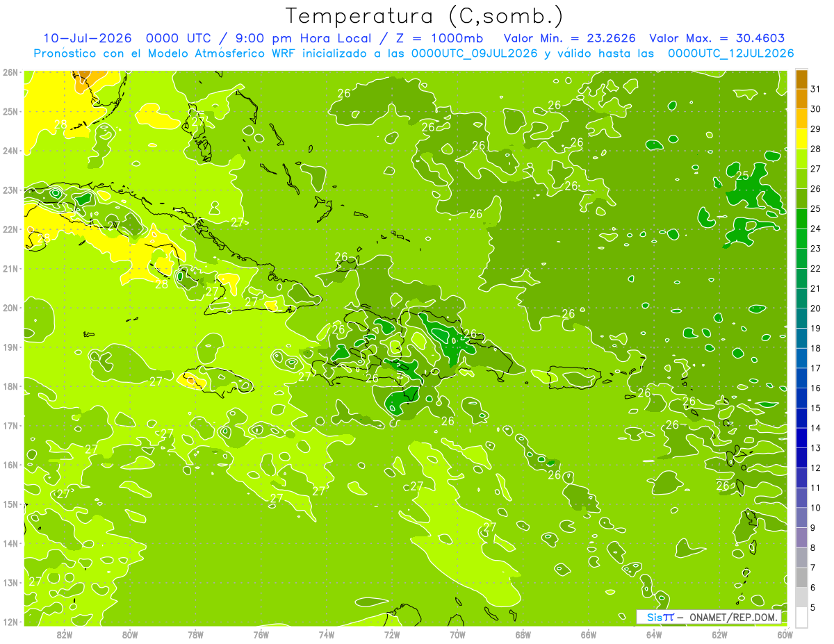The height and width of the screenshot is (644, 834).
Task: Click the "70W" longitude axis label
Action: tap(457, 634)
